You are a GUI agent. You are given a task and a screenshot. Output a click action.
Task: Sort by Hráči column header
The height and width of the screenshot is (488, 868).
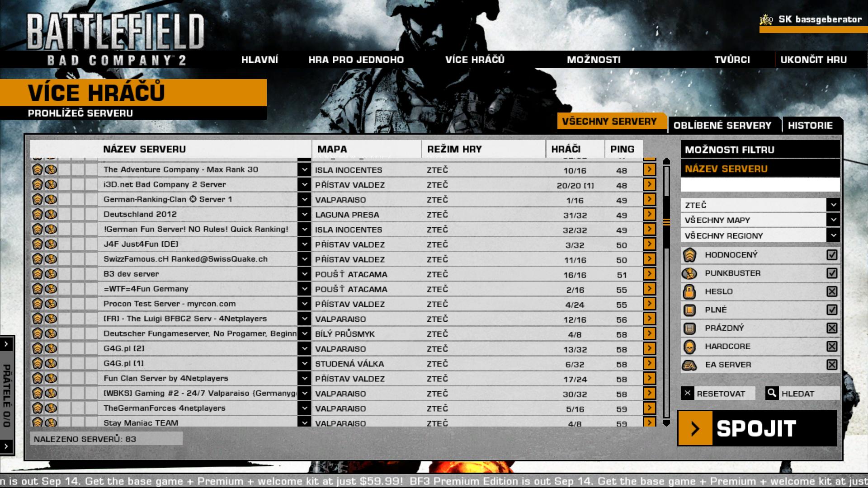(575, 149)
